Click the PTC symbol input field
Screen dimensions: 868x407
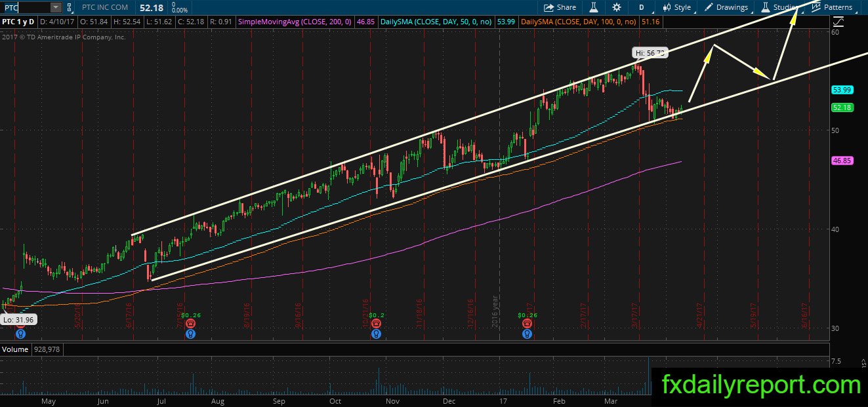(x=26, y=7)
